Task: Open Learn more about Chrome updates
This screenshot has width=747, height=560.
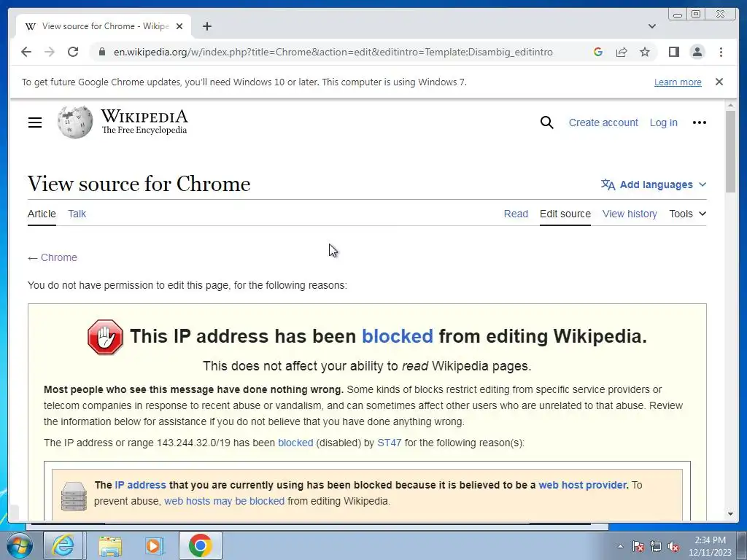Action: click(678, 82)
